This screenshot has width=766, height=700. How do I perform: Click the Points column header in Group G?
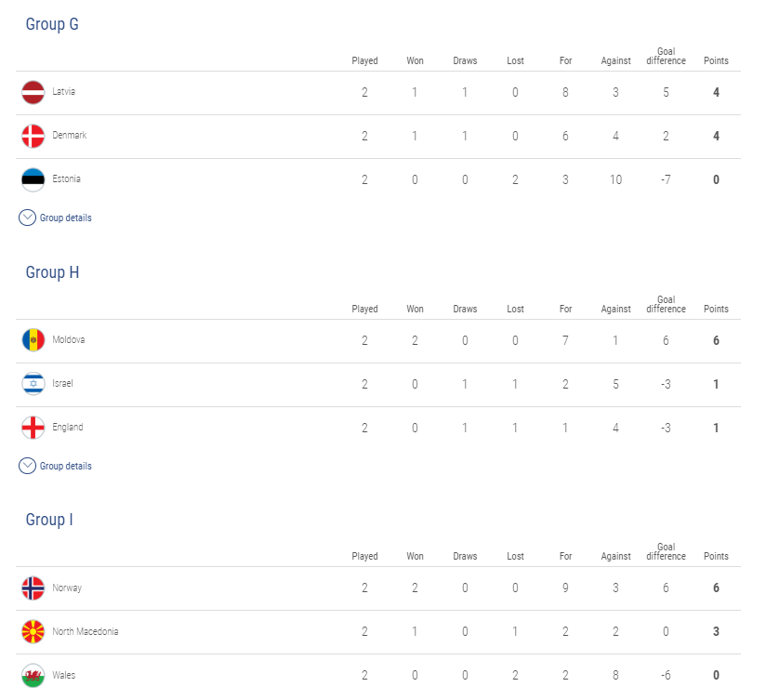point(716,60)
